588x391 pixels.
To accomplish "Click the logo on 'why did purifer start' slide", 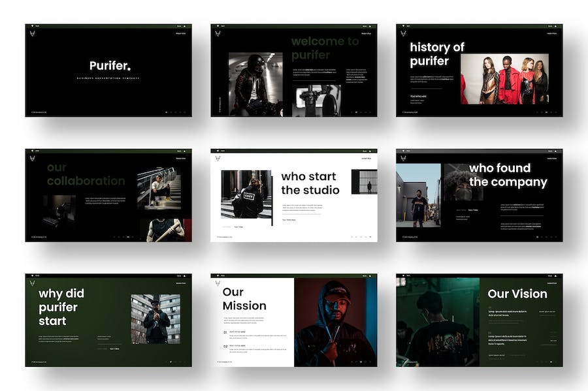I will (x=31, y=283).
